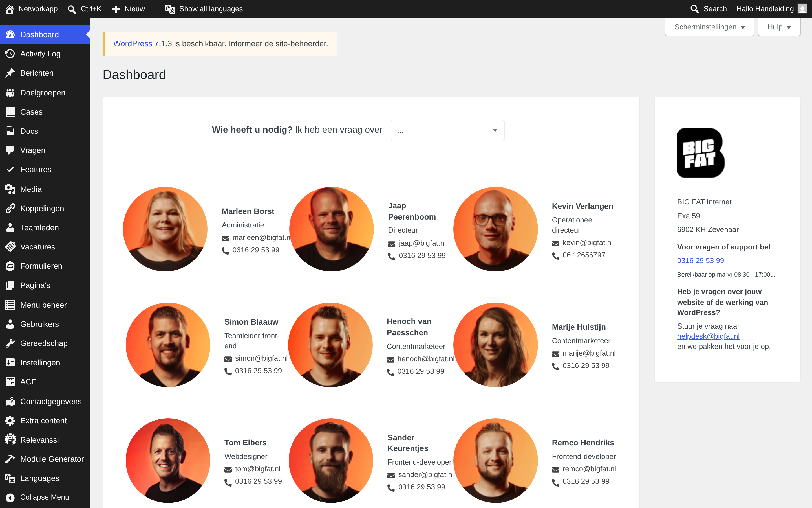Click Marleen Borst's profile photo
Screen dimensions: 812x508
tap(165, 229)
